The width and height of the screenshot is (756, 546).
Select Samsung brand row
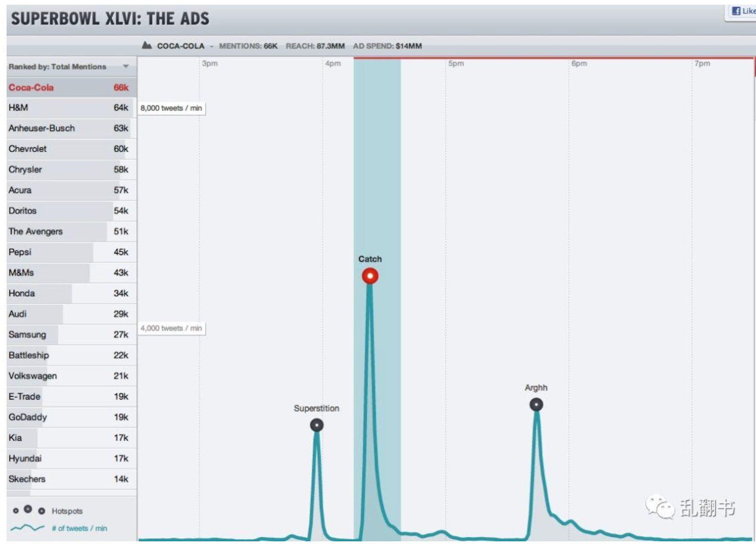[x=71, y=334]
